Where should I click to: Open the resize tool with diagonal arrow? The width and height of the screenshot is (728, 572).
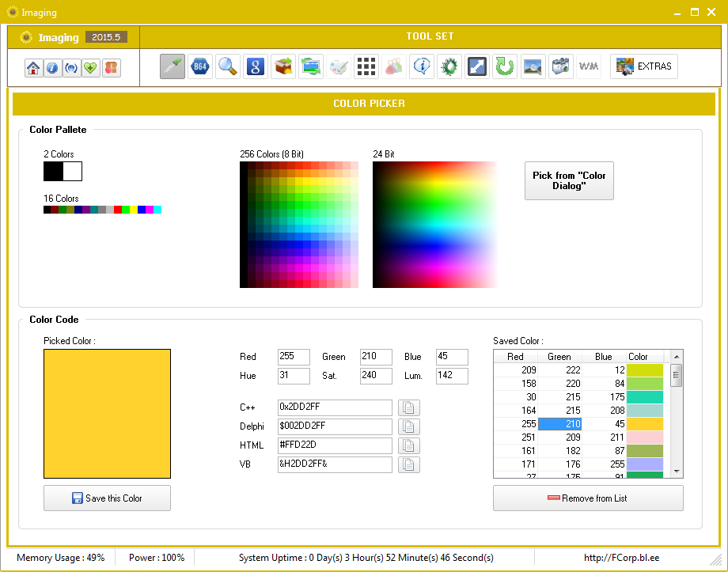476,66
